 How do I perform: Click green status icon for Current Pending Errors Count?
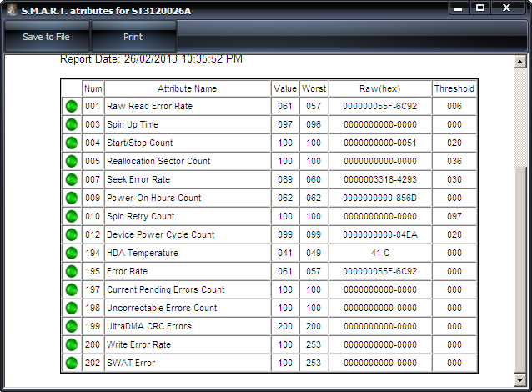(x=72, y=289)
